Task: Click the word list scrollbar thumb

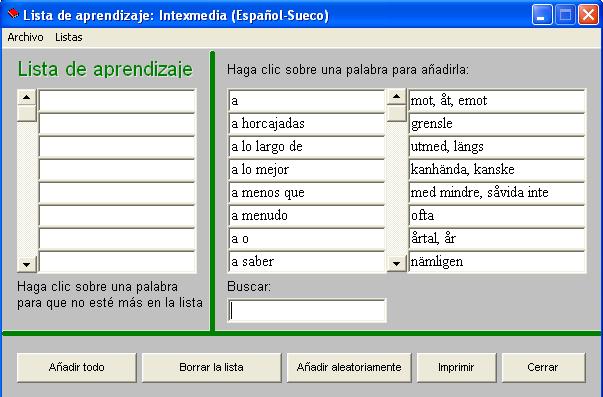Action: [x=396, y=113]
